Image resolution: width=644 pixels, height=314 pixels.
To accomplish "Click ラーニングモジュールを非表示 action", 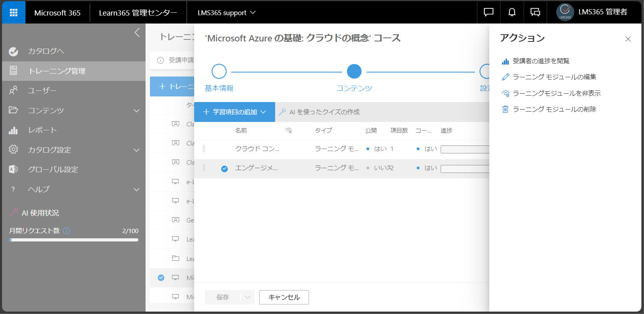I will pos(557,93).
